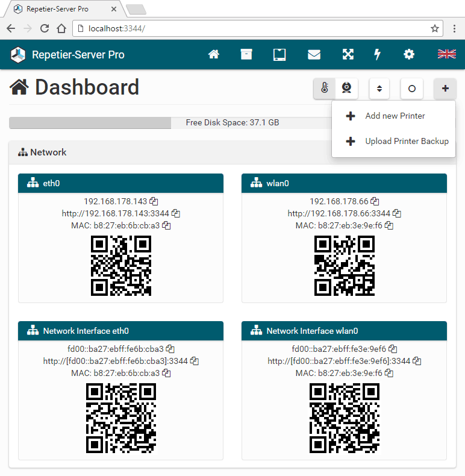This screenshot has height=476, width=465.
Task: Toggle the circle button on dashboard
Action: pyautogui.click(x=412, y=89)
